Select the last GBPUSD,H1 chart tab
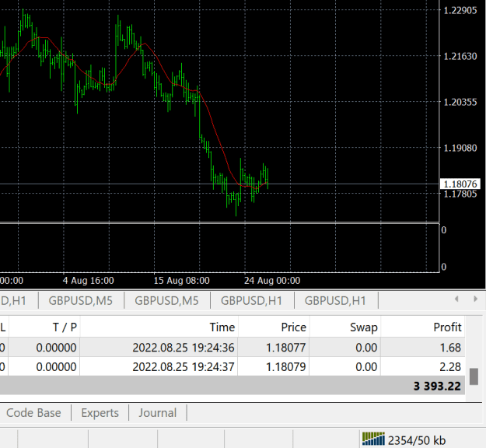The image size is (486, 448). point(335,301)
